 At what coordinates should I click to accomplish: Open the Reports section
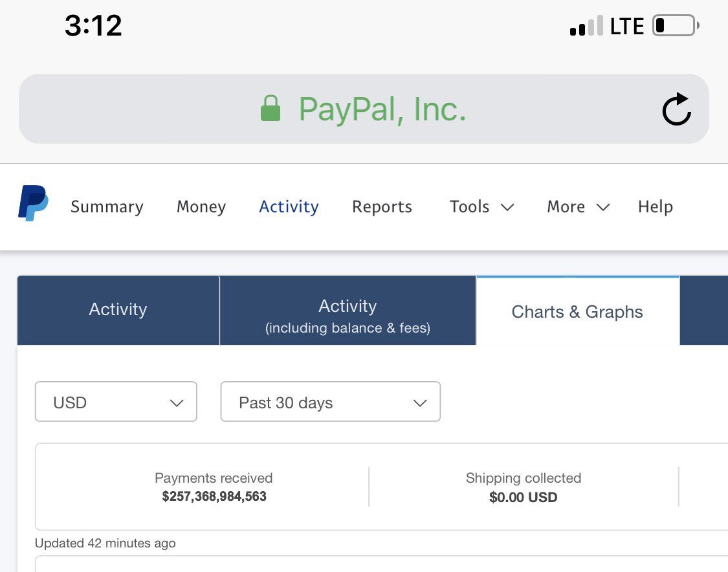(382, 206)
